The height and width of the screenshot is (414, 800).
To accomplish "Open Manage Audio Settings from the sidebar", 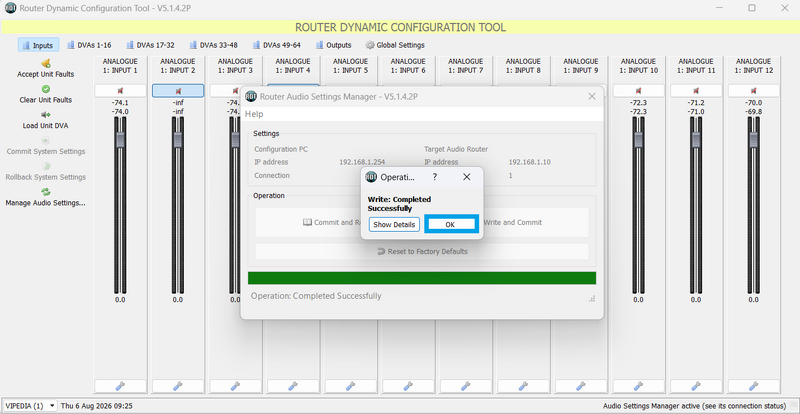I will [45, 197].
